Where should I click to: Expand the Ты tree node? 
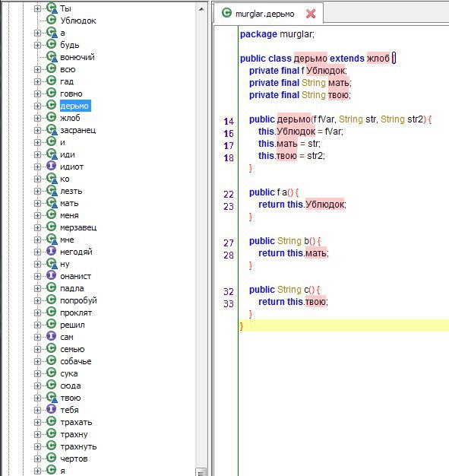pyautogui.click(x=37, y=8)
